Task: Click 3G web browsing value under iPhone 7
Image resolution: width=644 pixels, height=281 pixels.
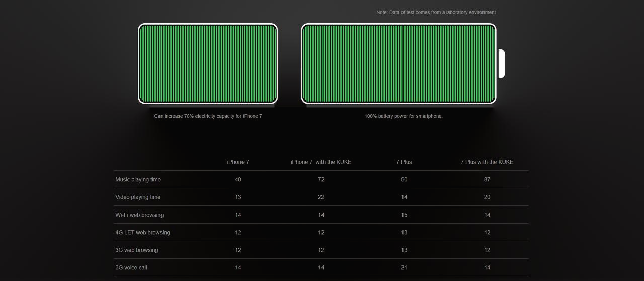Action: 238,250
